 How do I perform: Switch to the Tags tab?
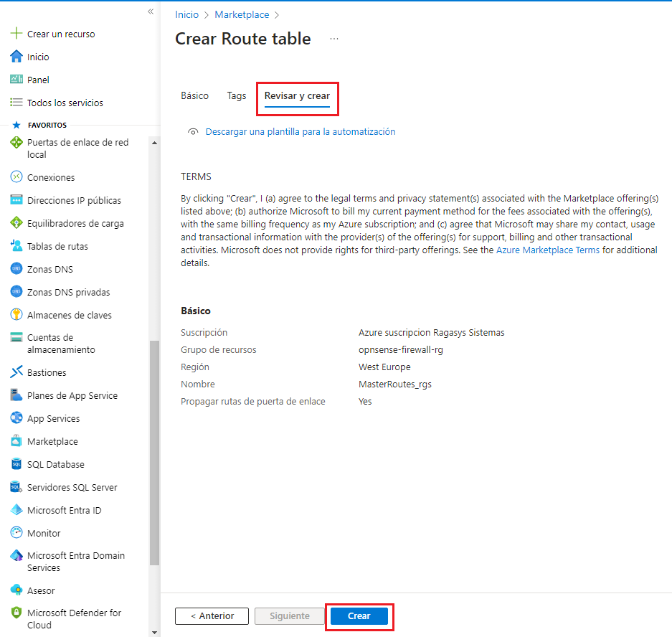click(237, 95)
